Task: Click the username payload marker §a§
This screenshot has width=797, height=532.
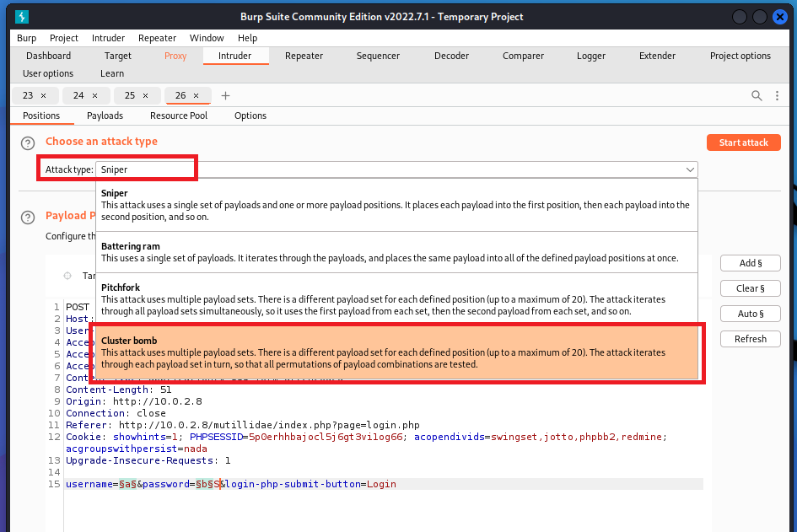Action: [x=127, y=484]
